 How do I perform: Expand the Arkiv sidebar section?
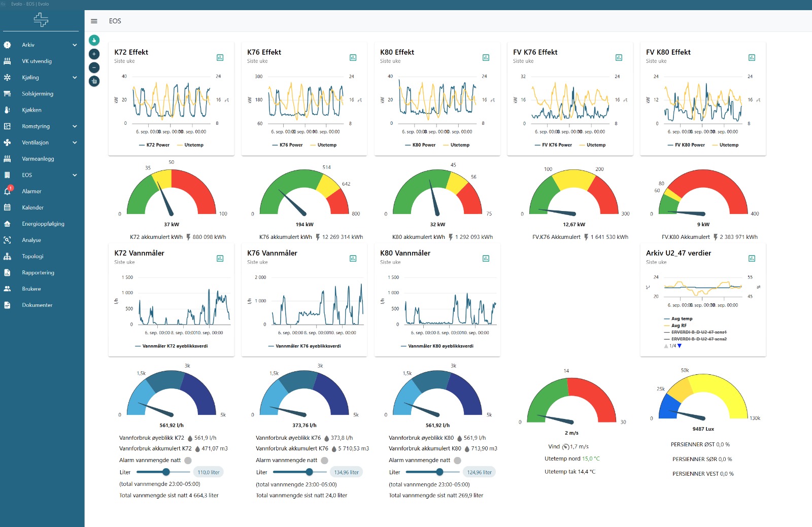click(x=75, y=45)
